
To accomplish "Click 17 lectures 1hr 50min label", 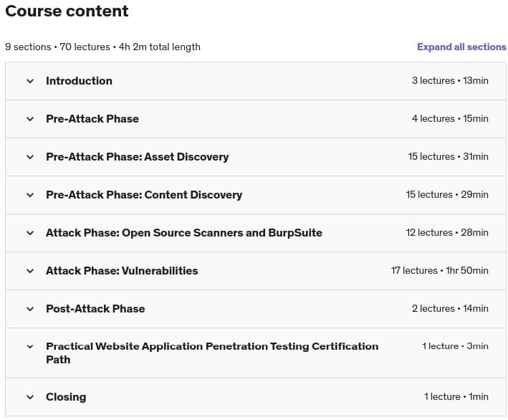I will click(x=440, y=271).
